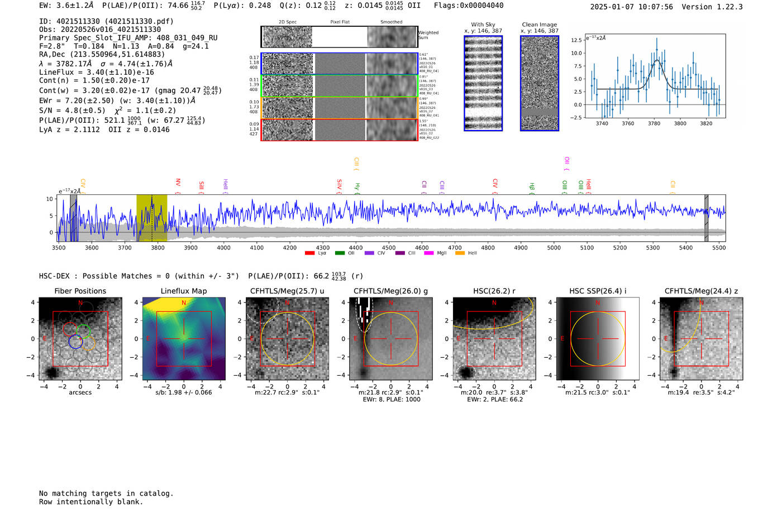782x532 pixels.
Task: Click the S/N = 4.8(±0.5) text
Action: coord(72,111)
